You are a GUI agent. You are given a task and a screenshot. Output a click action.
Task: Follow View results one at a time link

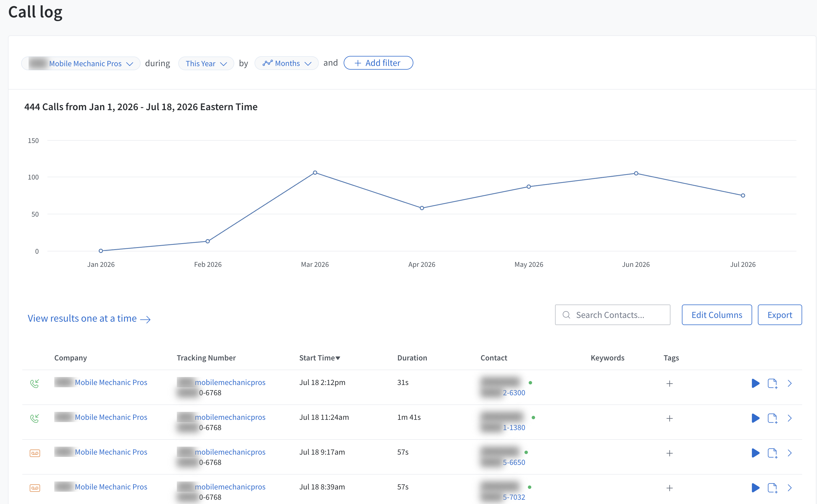click(x=89, y=319)
